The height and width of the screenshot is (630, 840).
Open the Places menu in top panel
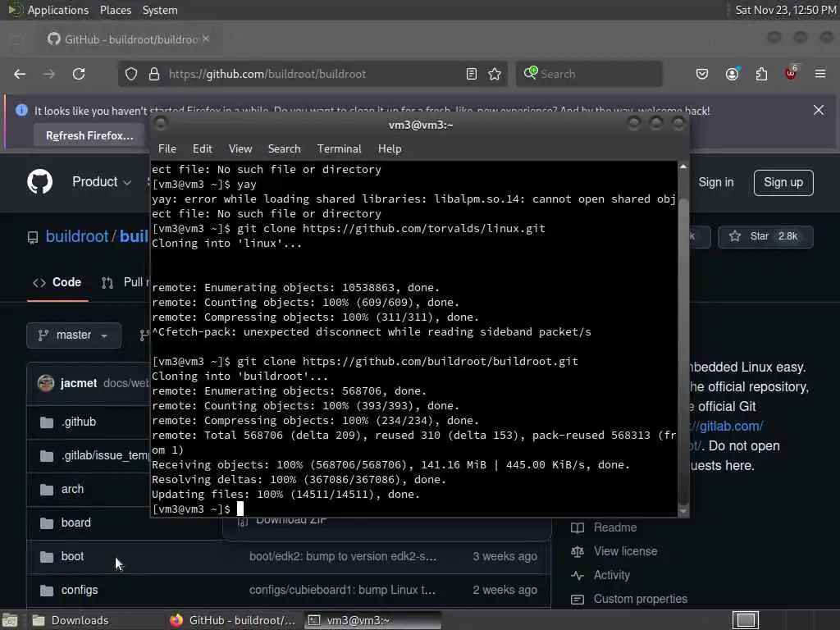pos(115,10)
